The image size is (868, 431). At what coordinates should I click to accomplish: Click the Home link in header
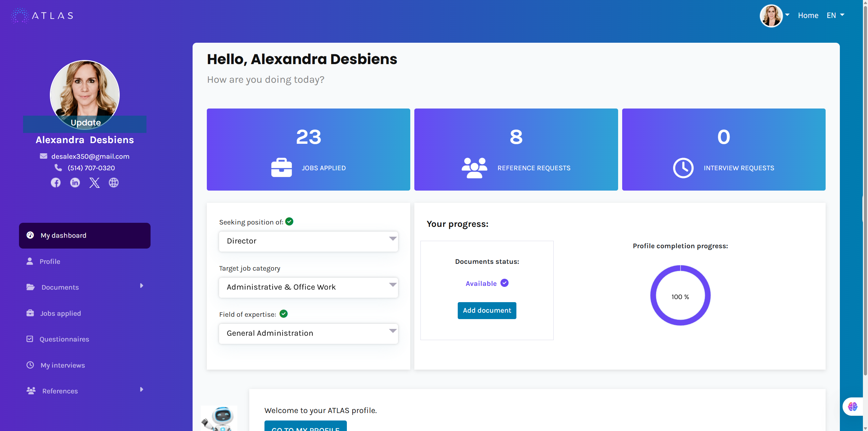point(808,16)
